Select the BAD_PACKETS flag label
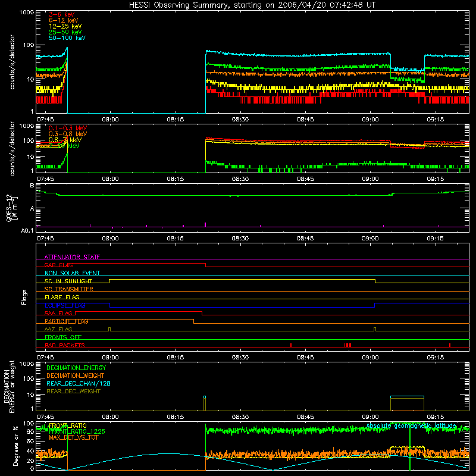Screen dimensions: 476x476 tap(65, 345)
